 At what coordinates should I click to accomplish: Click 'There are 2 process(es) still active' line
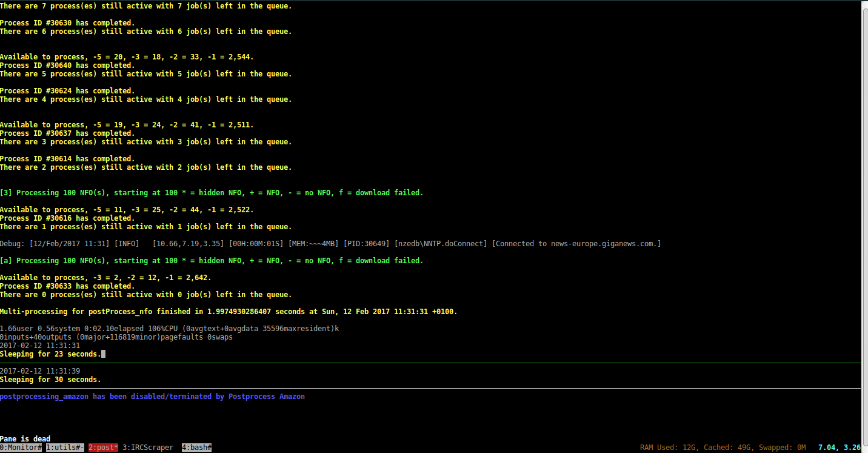pos(145,167)
